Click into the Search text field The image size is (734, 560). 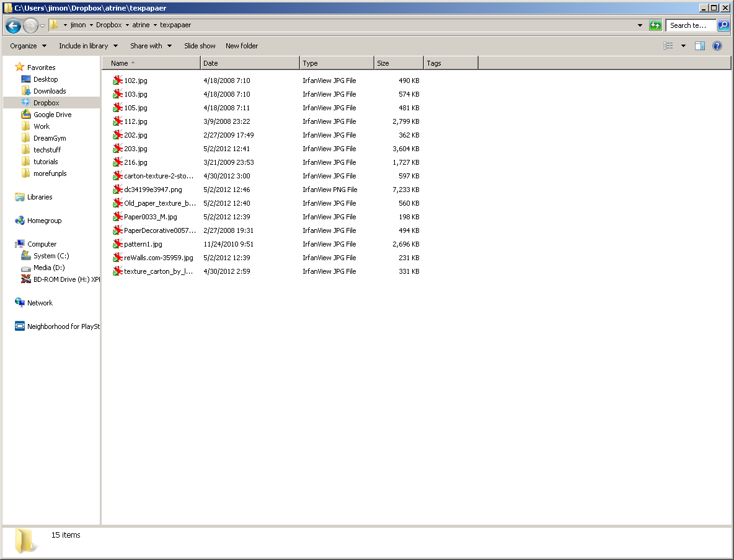coord(690,25)
